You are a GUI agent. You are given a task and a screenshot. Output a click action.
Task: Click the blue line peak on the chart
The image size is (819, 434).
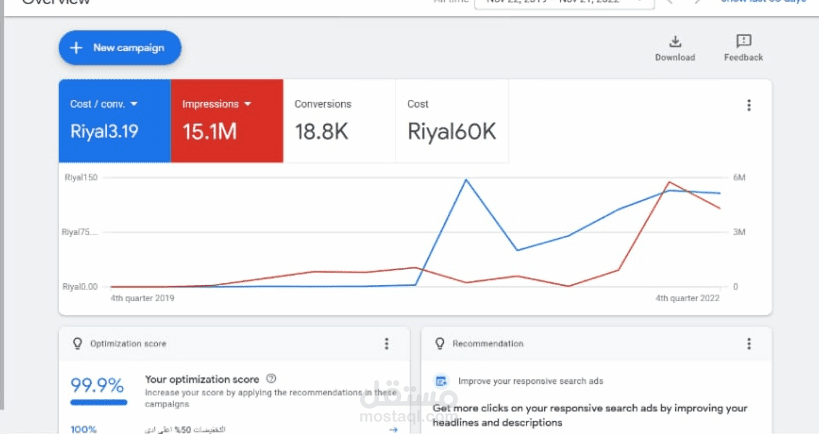click(x=466, y=180)
